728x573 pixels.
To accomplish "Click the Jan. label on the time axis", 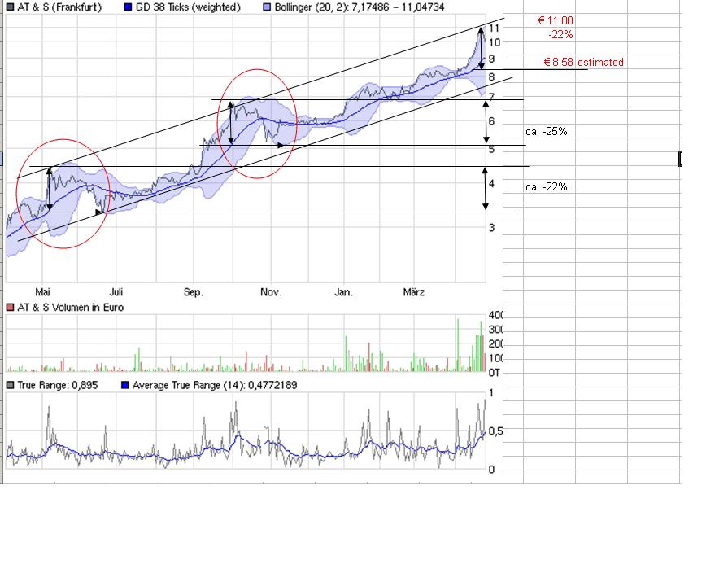I will 344,292.
